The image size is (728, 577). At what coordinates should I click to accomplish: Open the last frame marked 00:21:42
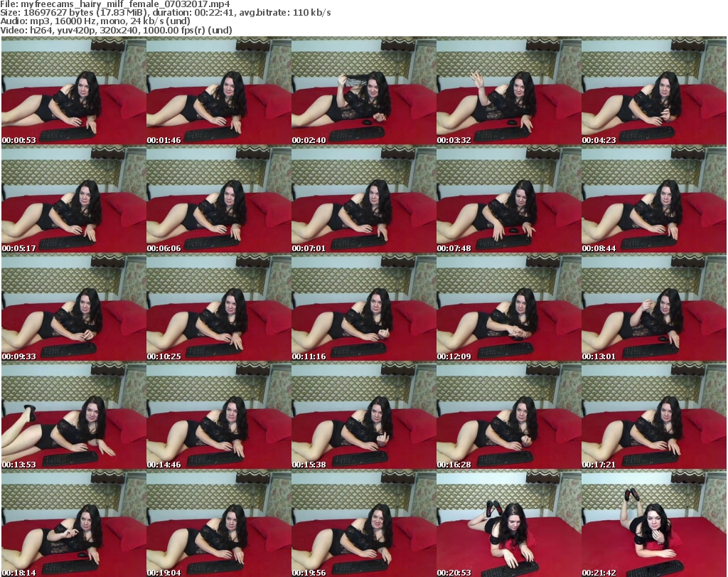click(x=654, y=524)
